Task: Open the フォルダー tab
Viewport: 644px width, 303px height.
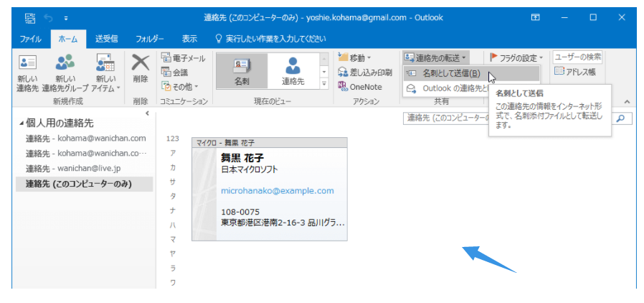Action: pyautogui.click(x=149, y=39)
